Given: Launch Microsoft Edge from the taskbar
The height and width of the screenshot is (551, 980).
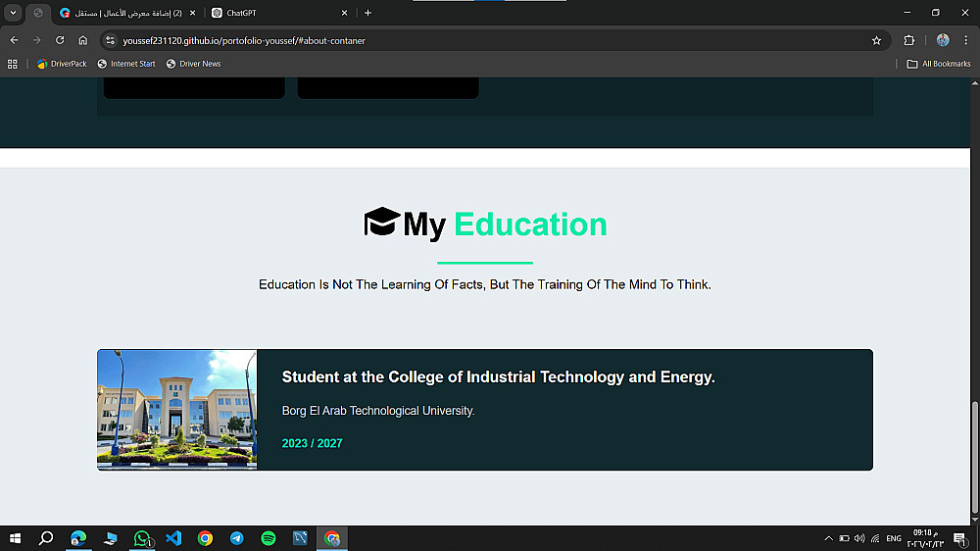Looking at the screenshot, I should pos(78,538).
